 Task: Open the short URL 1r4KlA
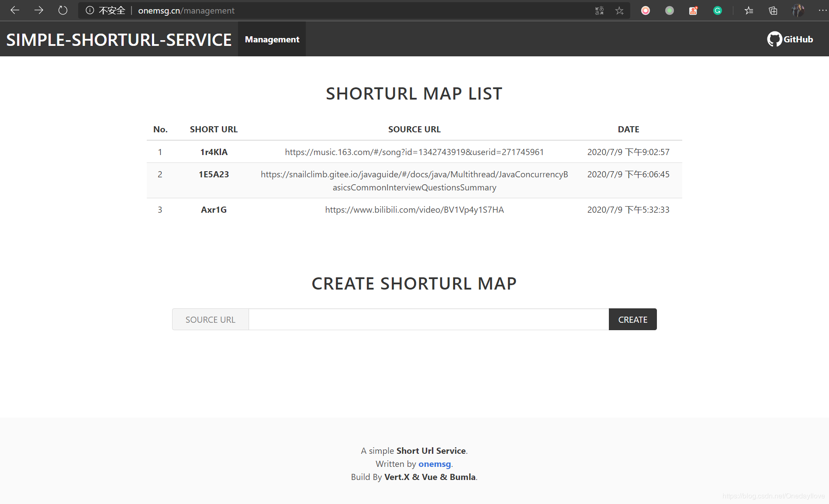(214, 152)
